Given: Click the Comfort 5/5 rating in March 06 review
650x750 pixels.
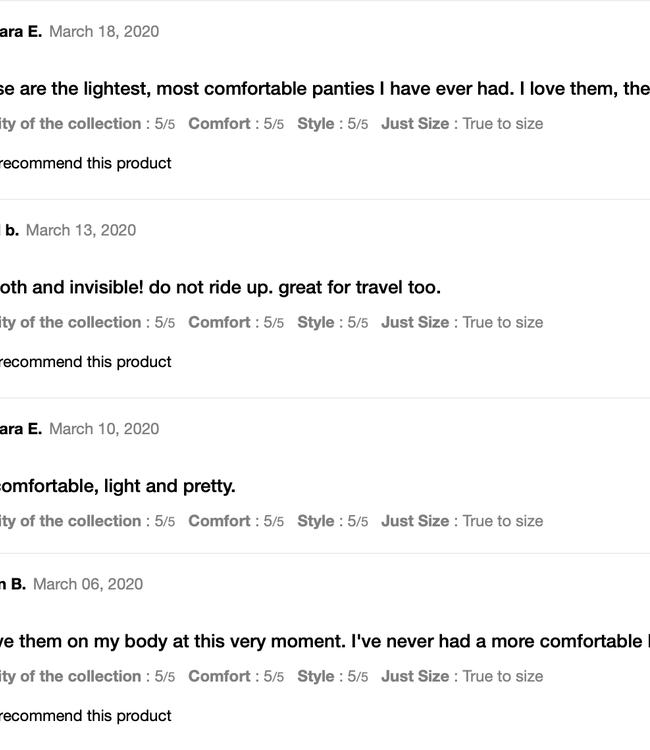Looking at the screenshot, I should [236, 676].
